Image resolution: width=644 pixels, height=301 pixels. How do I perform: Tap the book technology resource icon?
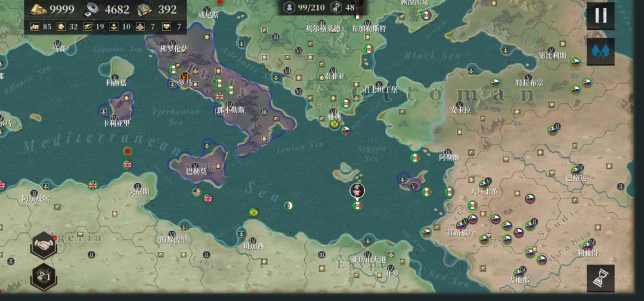coord(144,9)
